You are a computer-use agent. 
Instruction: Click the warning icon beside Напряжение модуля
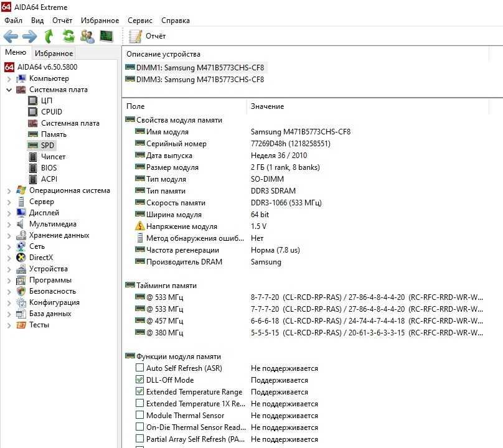139,226
